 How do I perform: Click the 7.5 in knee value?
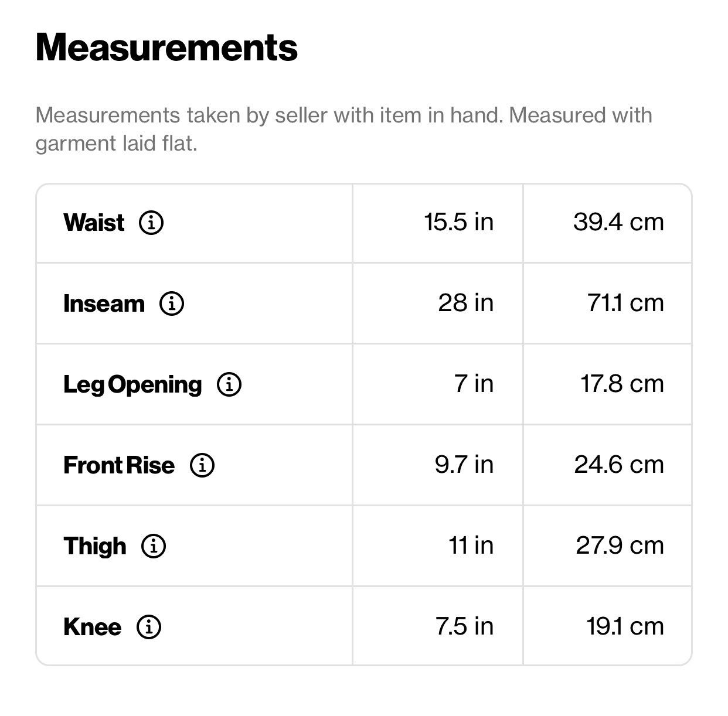pyautogui.click(x=464, y=626)
